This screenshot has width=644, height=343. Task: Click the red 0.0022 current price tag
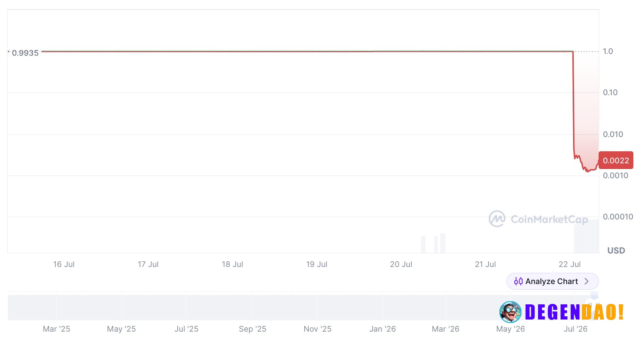coord(616,160)
